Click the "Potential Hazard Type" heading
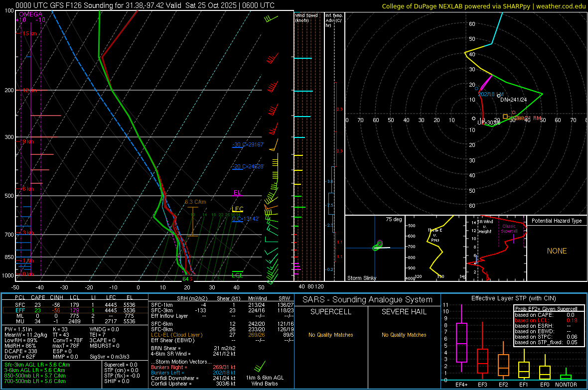This screenshot has width=588, height=390. (557, 221)
